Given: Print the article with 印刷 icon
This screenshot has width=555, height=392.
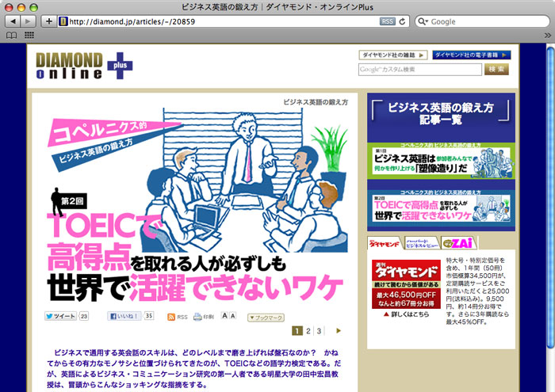Looking at the screenshot, I should coord(204,317).
